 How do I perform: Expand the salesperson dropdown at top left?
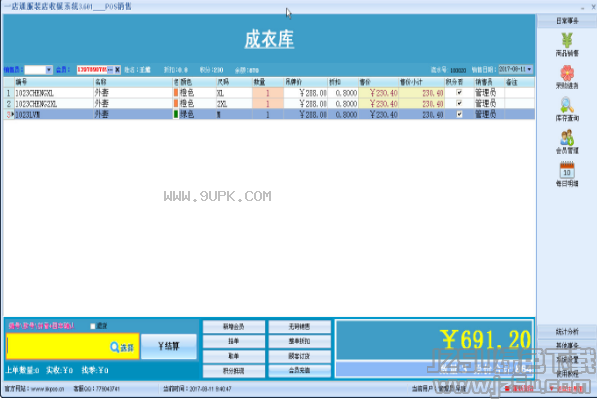[49, 70]
